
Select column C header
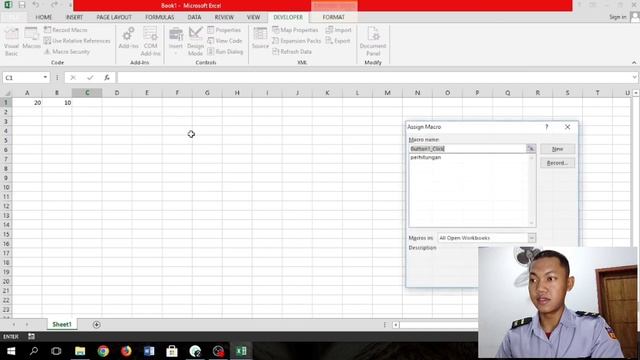87,93
